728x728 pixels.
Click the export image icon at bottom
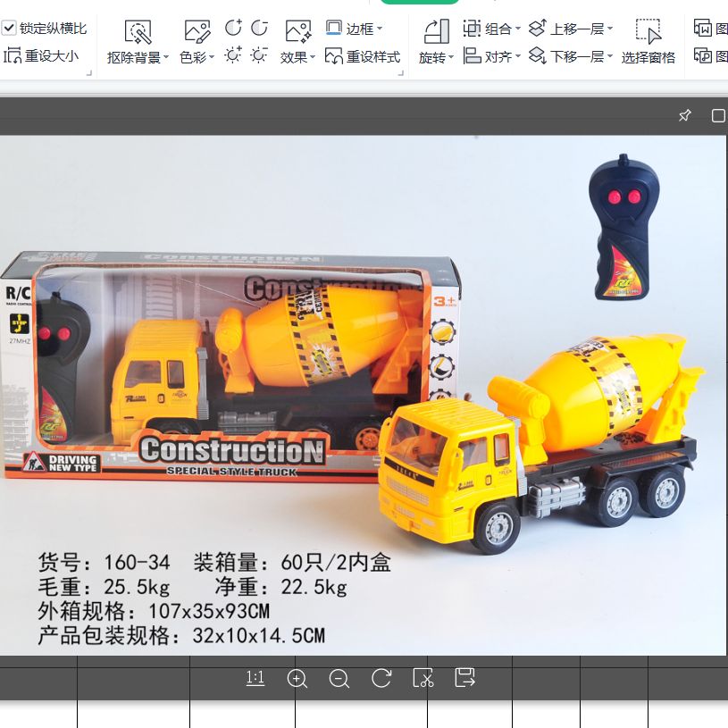tap(464, 679)
